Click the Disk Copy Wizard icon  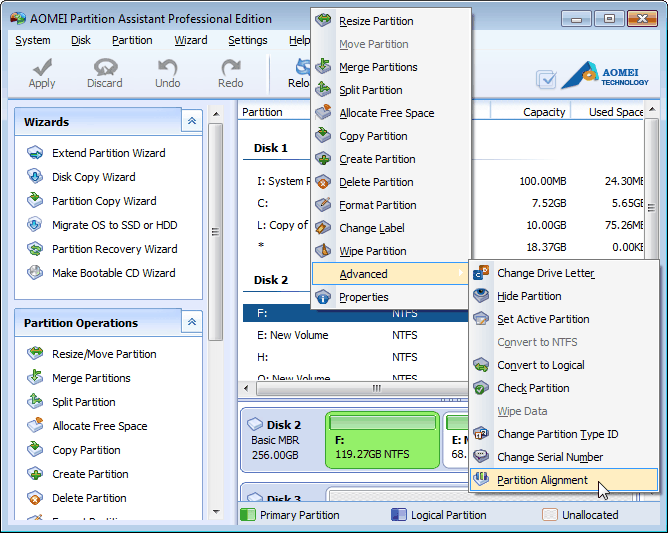[x=35, y=176]
